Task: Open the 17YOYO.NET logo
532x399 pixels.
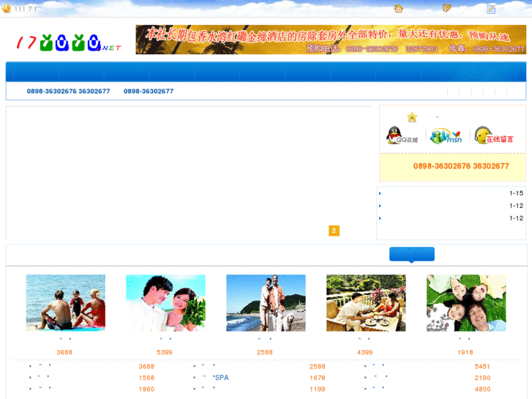Action: coord(69,42)
